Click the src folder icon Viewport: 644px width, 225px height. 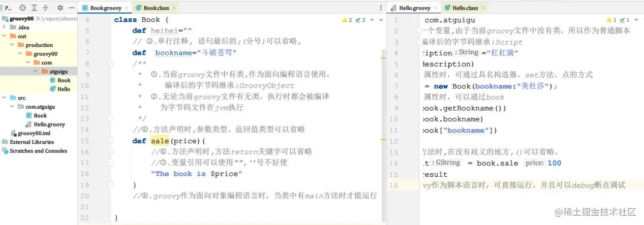(13, 98)
